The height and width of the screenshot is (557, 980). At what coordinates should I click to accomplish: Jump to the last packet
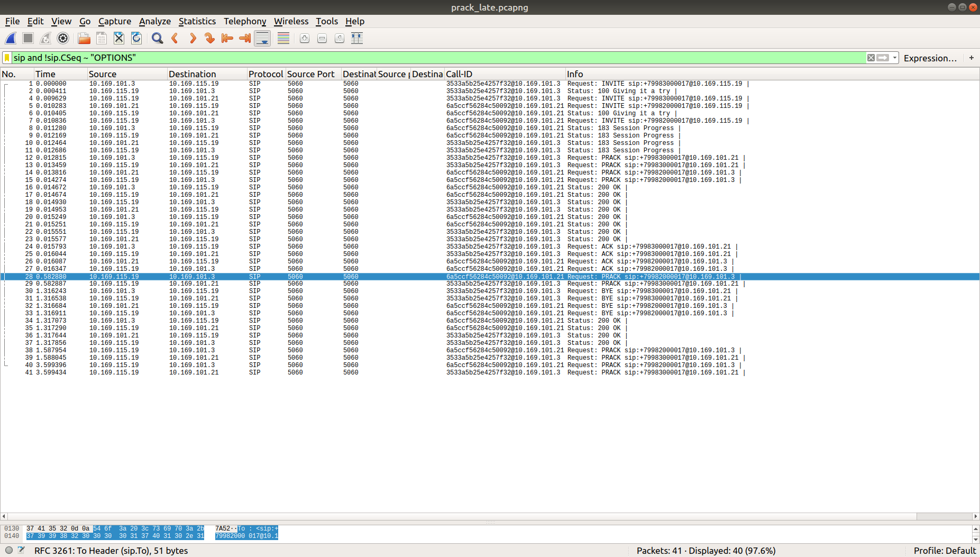(244, 38)
